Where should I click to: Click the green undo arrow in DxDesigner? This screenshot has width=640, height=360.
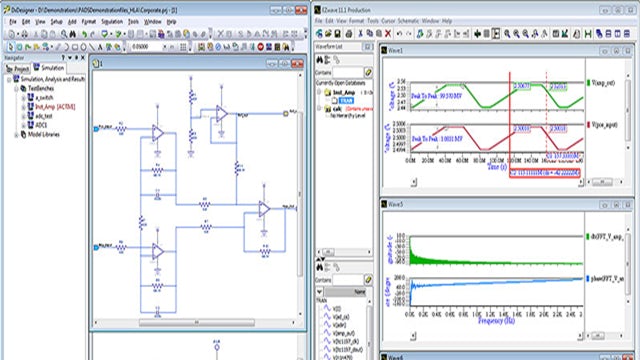coord(84,34)
